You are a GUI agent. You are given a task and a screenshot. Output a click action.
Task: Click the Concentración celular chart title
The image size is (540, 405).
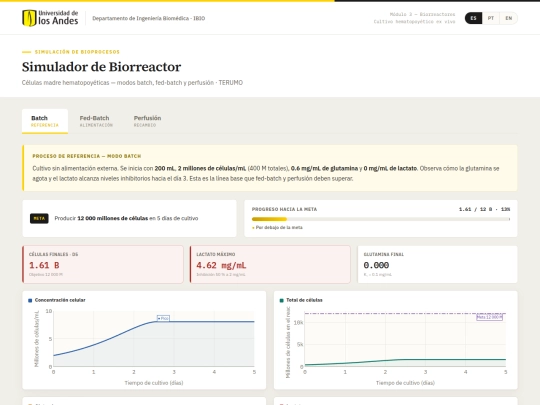click(60, 300)
